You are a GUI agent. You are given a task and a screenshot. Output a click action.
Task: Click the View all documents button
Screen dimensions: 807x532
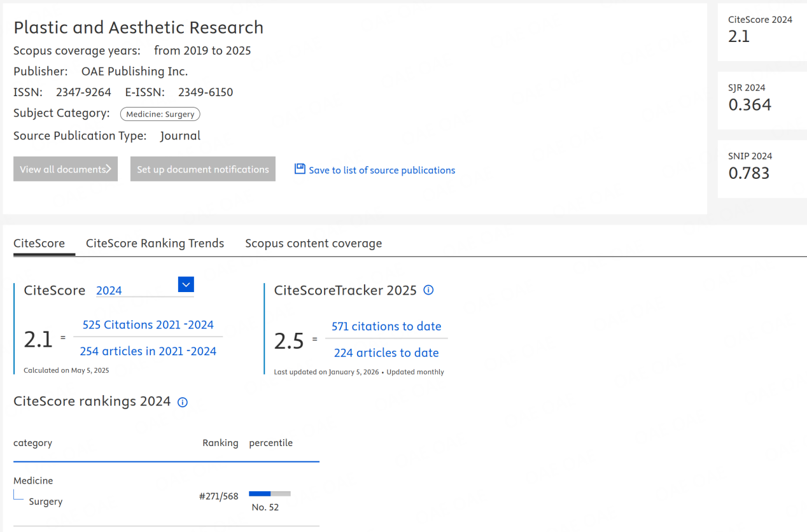(x=65, y=169)
